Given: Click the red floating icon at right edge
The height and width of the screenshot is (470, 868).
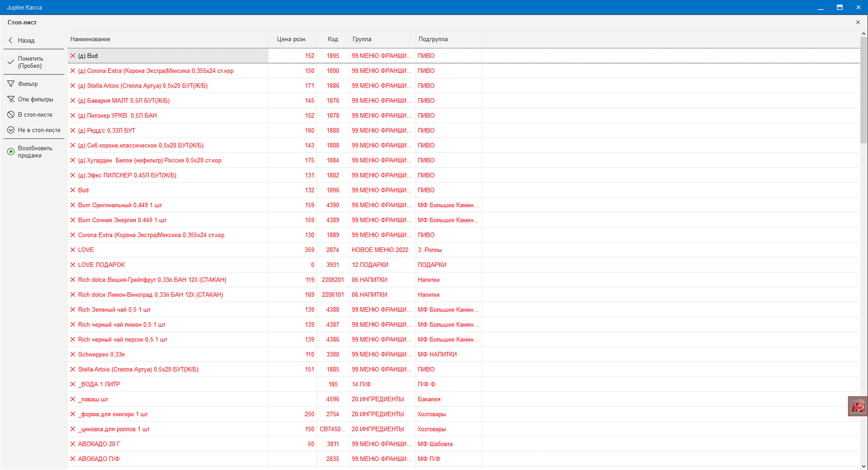Looking at the screenshot, I should click(857, 406).
